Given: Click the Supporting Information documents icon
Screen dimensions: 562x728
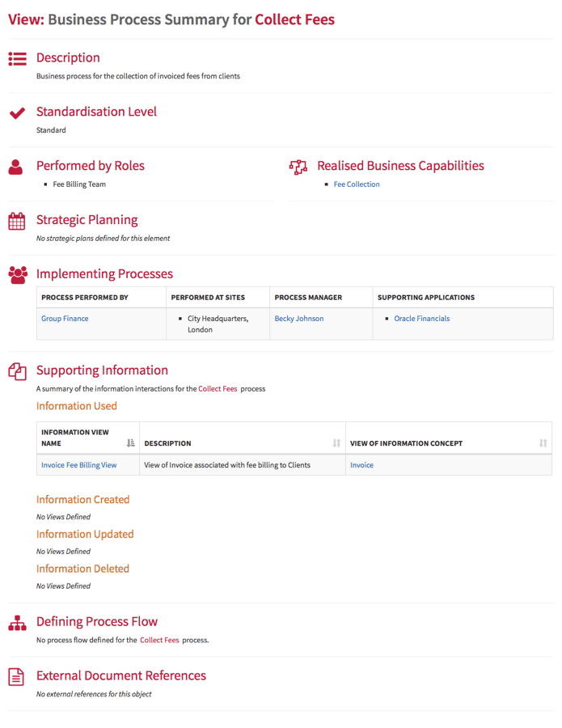Looking at the screenshot, I should [x=17, y=371].
